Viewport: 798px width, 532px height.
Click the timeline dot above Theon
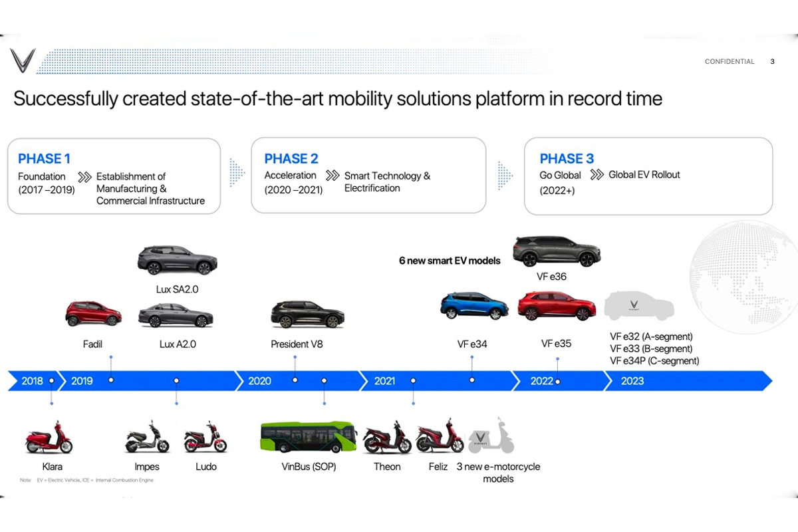[x=413, y=381]
